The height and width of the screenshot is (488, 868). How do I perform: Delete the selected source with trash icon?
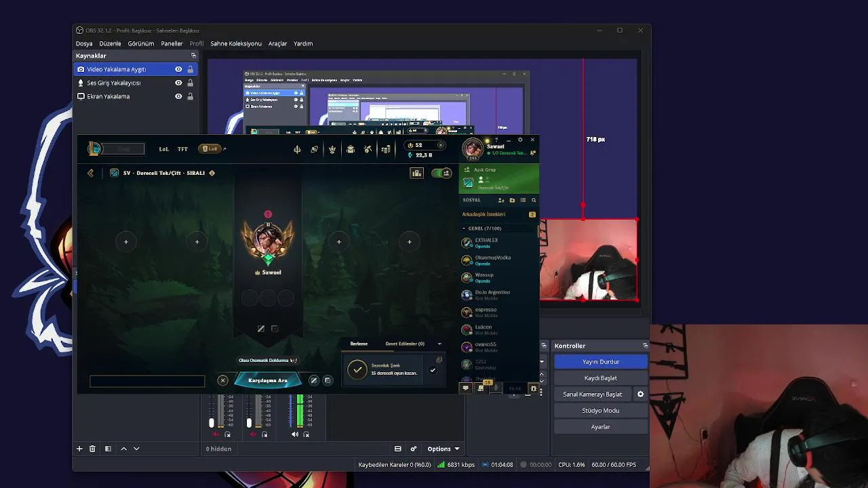(92, 449)
